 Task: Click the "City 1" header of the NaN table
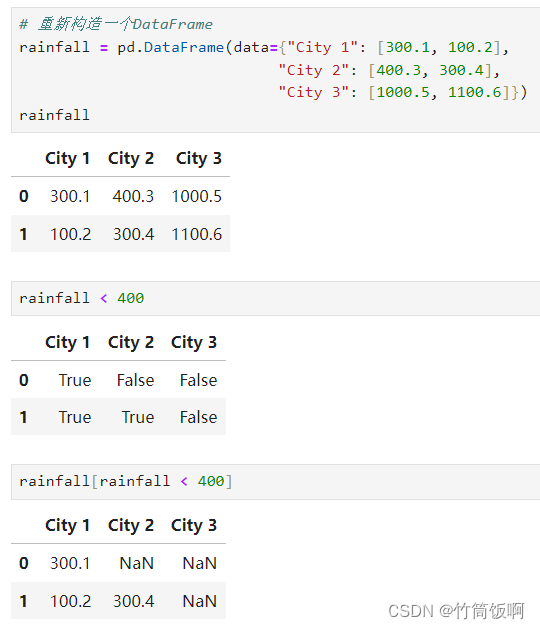[67, 526]
